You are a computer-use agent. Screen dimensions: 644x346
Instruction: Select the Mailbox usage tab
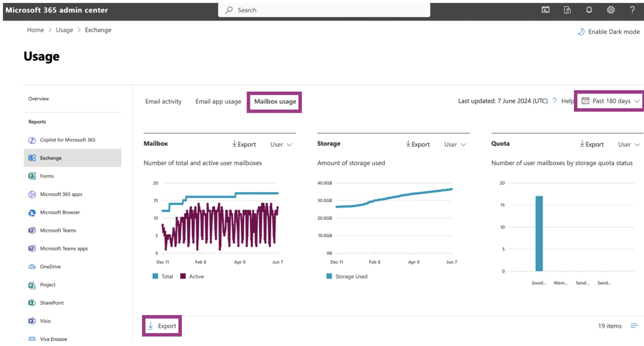pyautogui.click(x=275, y=102)
